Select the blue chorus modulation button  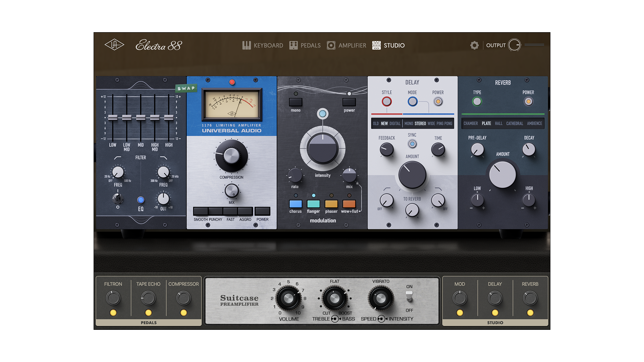click(296, 204)
